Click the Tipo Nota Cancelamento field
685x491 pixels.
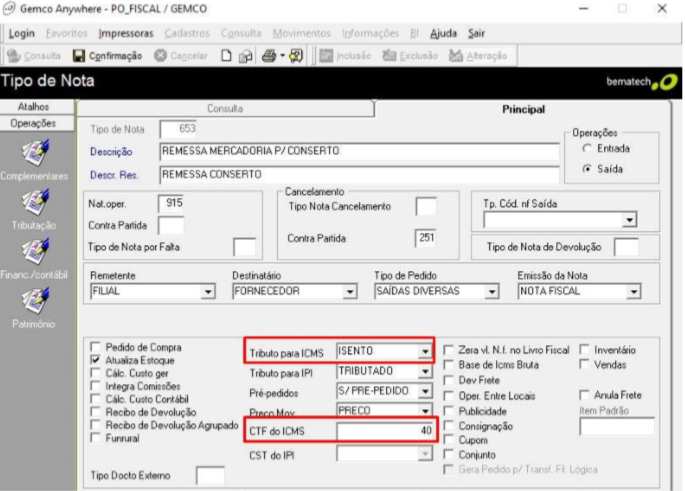coord(426,206)
